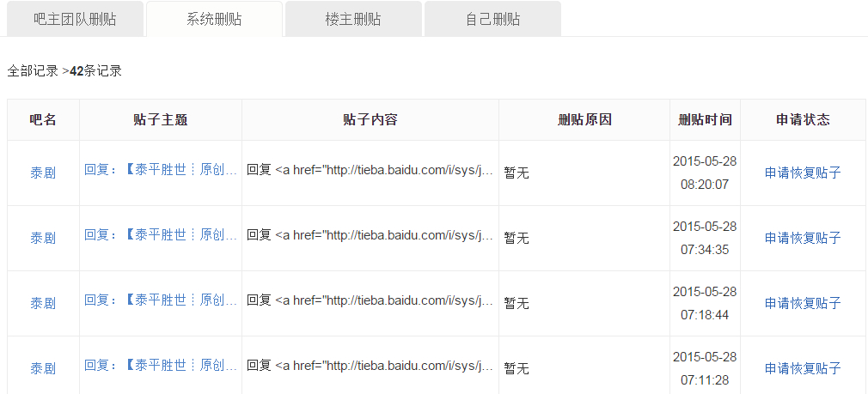The width and height of the screenshot is (868, 394).
Task: Click 申请恢复贴子 for the 07:18:44 record
Action: 803,303
